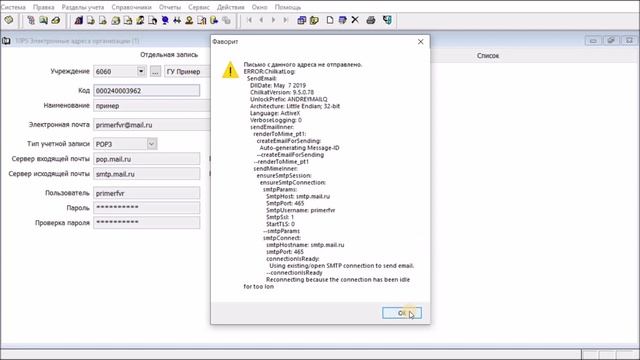Go to previous record navigation arrow
This screenshot has width=640, height=360.
pyautogui.click(x=262, y=20)
